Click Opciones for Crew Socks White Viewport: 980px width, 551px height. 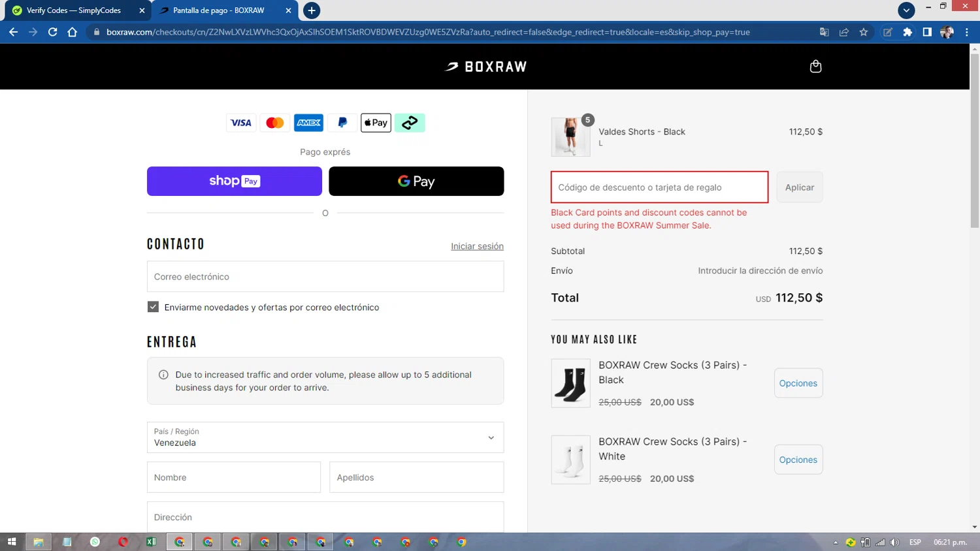pos(798,460)
